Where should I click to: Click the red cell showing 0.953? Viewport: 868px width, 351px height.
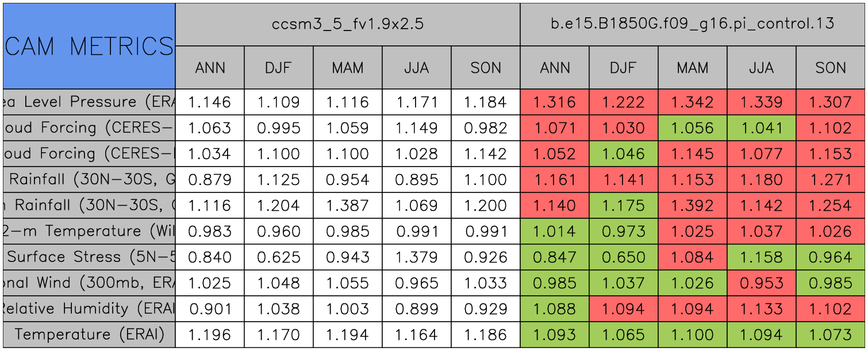pyautogui.click(x=762, y=283)
